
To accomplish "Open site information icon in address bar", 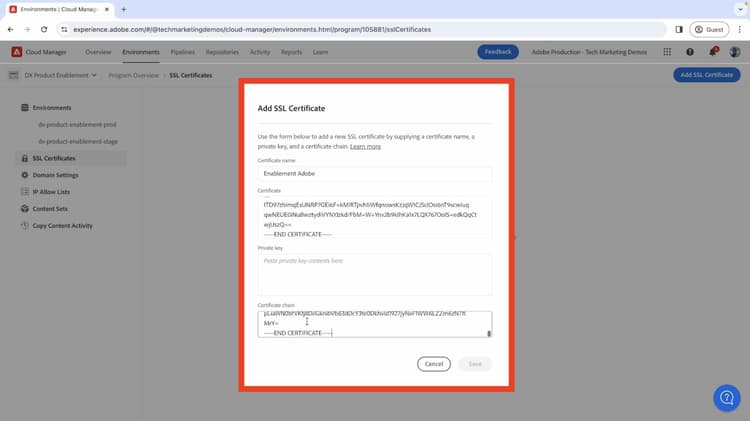I will point(64,30).
